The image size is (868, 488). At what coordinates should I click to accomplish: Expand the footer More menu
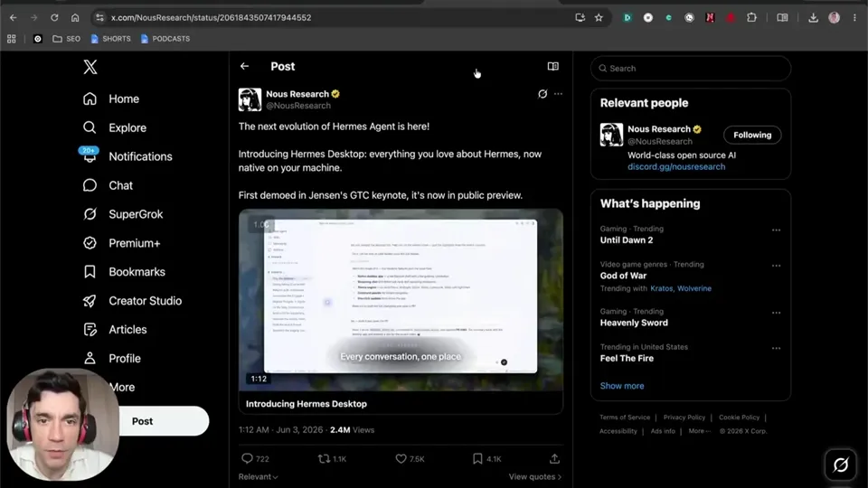(x=699, y=431)
